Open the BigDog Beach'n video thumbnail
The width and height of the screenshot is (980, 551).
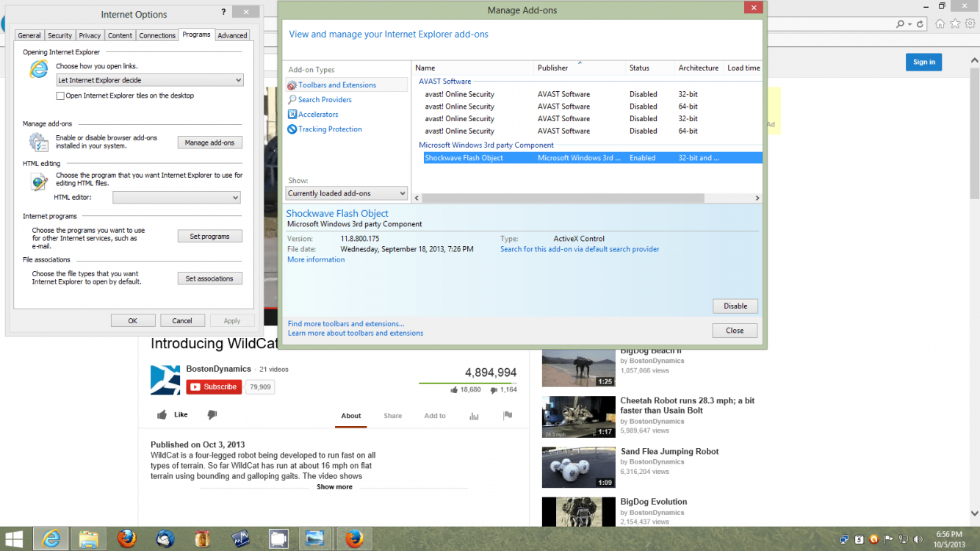579,367
